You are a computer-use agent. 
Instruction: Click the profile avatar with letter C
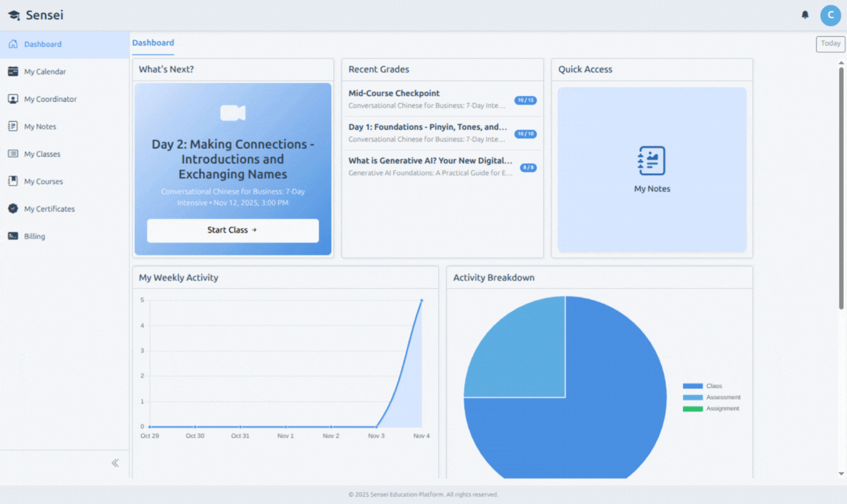830,15
